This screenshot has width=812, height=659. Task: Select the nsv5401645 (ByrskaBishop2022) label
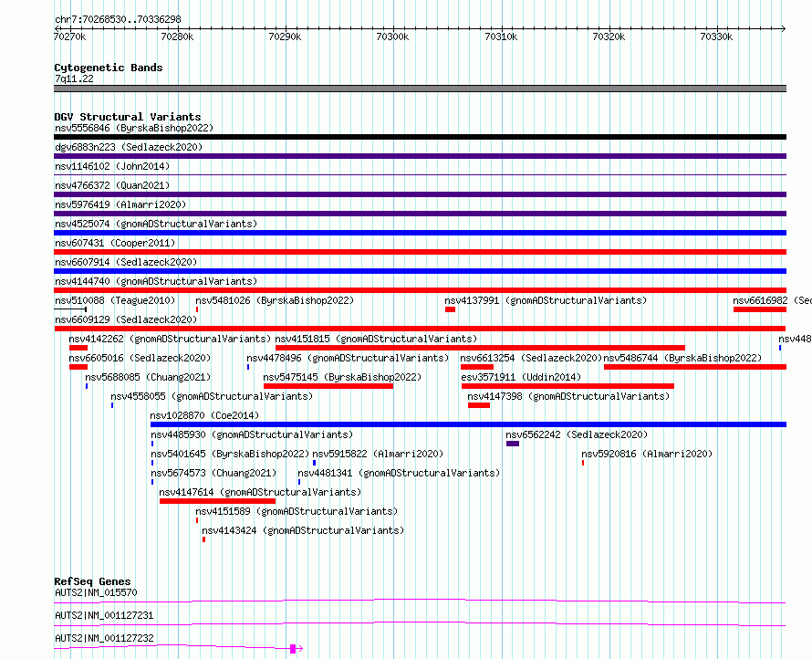[230, 454]
